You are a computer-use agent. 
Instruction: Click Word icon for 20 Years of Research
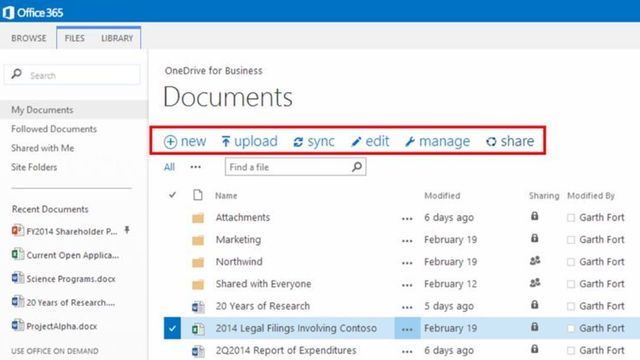(x=198, y=306)
